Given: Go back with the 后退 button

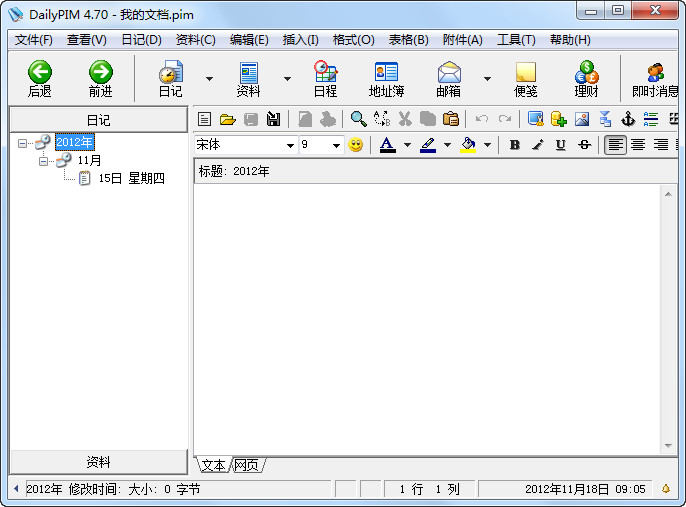Looking at the screenshot, I should click(39, 79).
